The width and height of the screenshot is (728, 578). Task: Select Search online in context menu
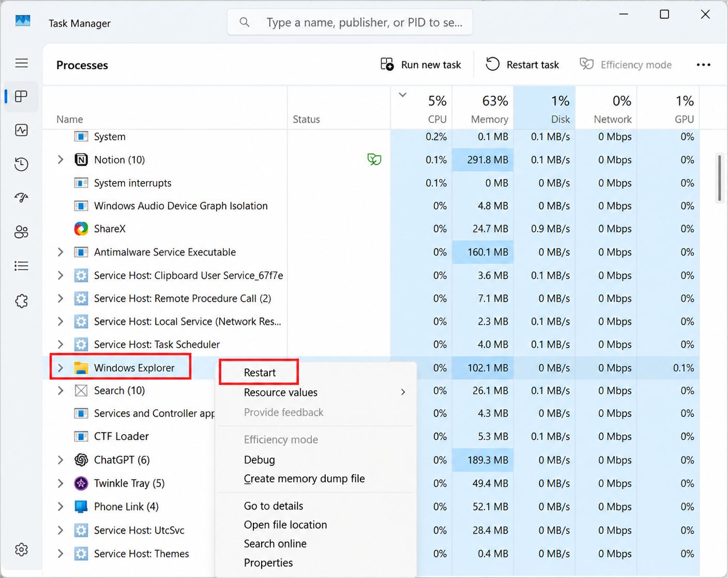pyautogui.click(x=316, y=544)
